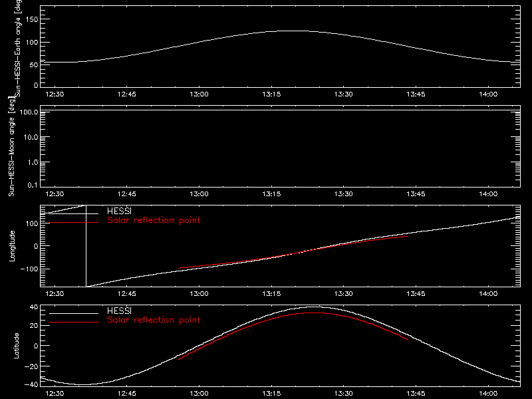The width and height of the screenshot is (532, 399).
Task: Click the flat Sun-HESSI-Moon angle curve
Action: 280,110
